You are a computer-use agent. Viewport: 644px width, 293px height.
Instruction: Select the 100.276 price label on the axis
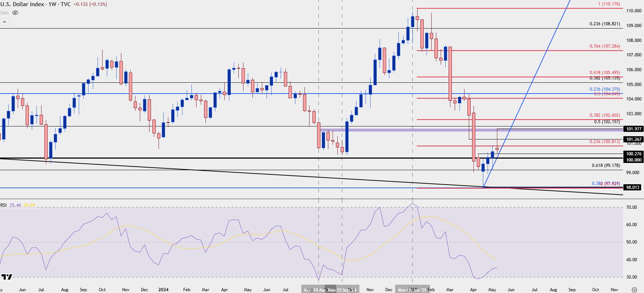point(634,154)
